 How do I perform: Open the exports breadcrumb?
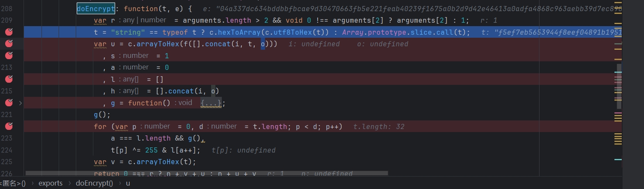pos(51,183)
